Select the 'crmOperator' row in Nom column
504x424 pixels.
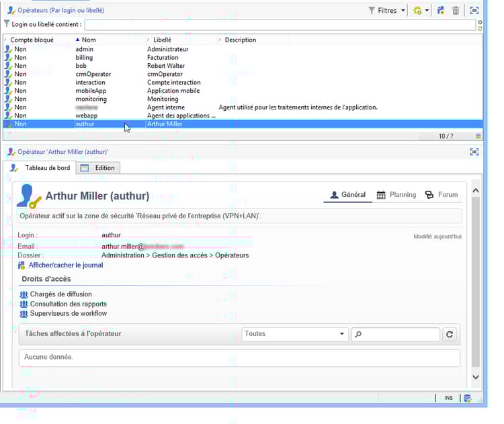pyautogui.click(x=93, y=75)
